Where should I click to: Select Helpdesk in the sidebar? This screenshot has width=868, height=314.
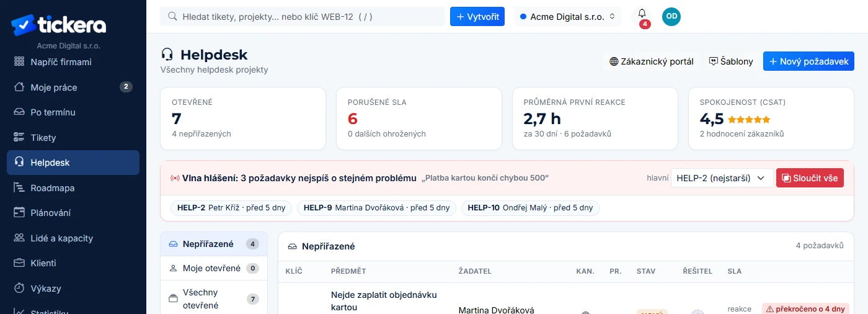click(73, 163)
